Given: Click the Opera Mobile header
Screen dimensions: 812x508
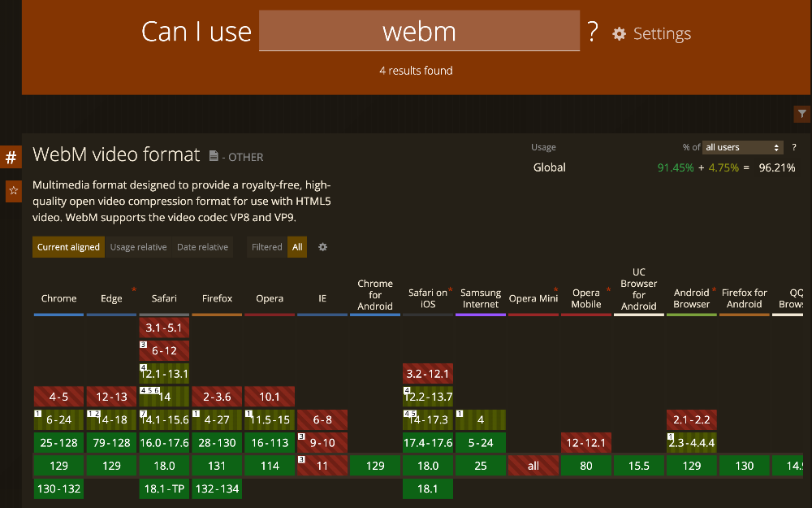Looking at the screenshot, I should tap(586, 298).
